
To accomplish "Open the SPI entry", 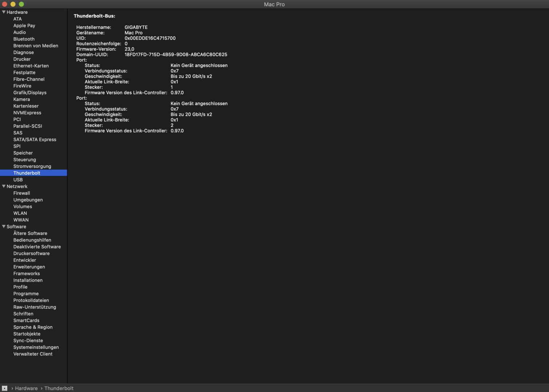I will tap(17, 146).
